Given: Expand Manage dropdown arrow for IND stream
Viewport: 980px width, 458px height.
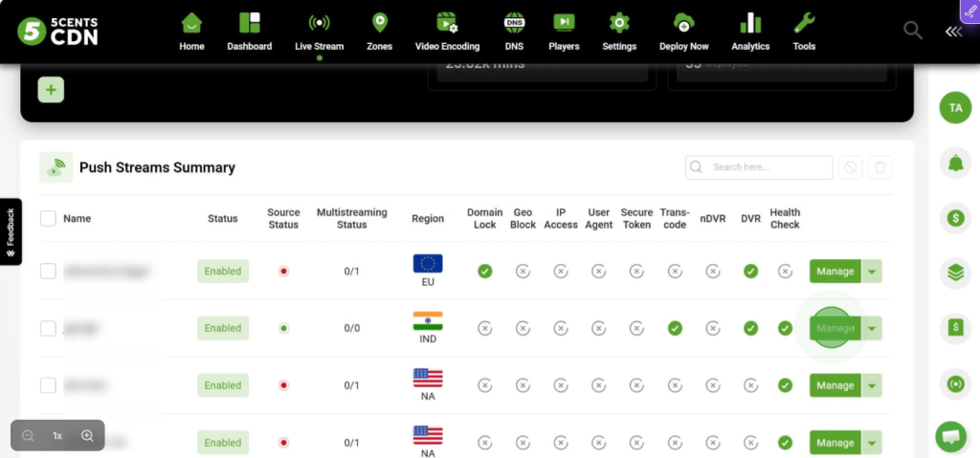Looking at the screenshot, I should click(871, 329).
